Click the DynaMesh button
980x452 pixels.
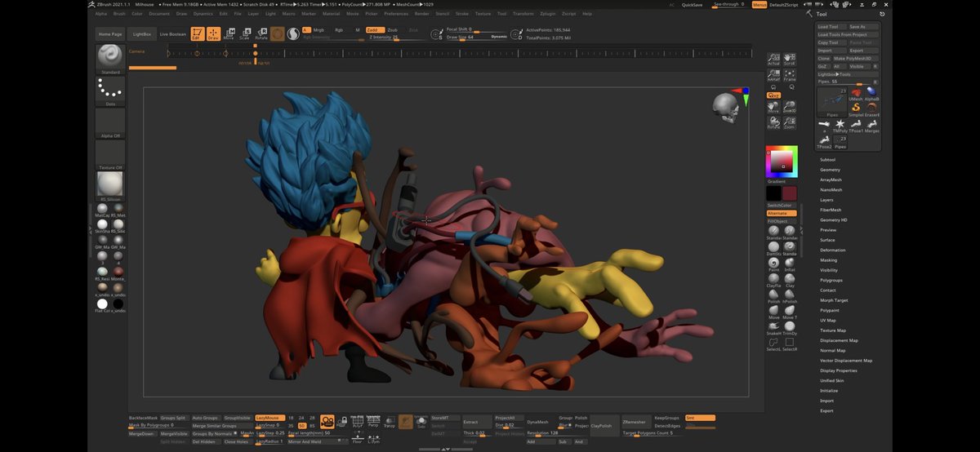point(538,422)
